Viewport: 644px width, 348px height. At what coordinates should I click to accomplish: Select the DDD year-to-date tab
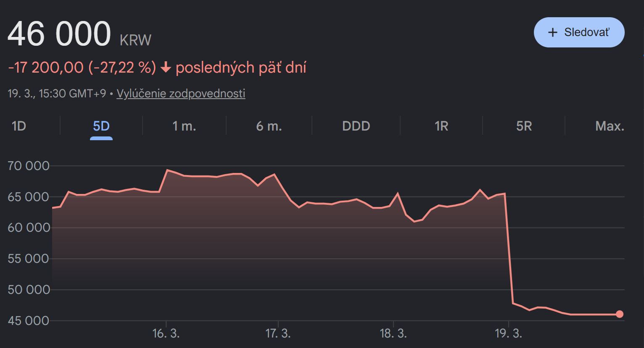(356, 126)
